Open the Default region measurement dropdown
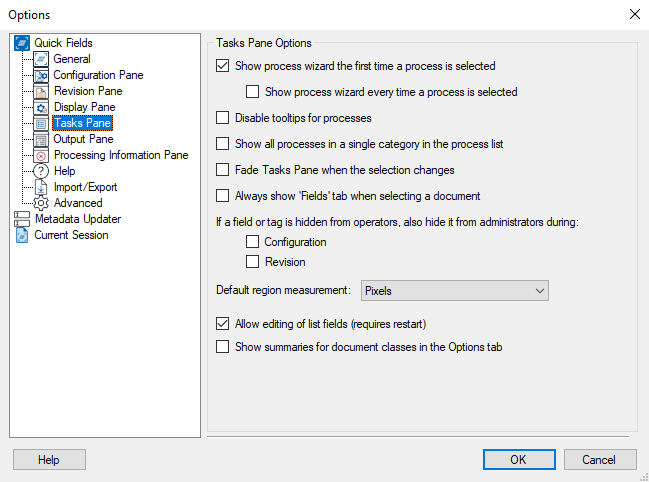The width and height of the screenshot is (649, 482). click(x=455, y=291)
